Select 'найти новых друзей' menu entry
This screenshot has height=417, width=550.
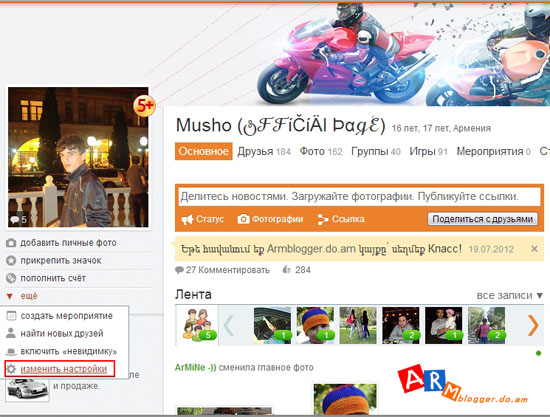click(62, 334)
